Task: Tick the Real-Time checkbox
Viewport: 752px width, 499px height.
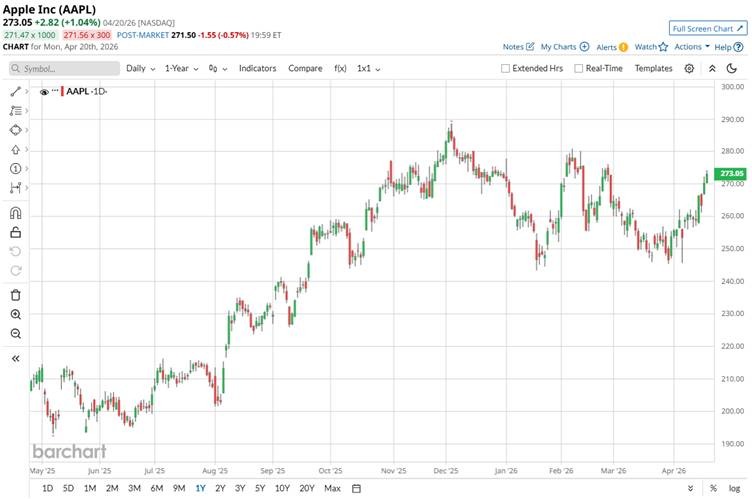Action: (579, 68)
